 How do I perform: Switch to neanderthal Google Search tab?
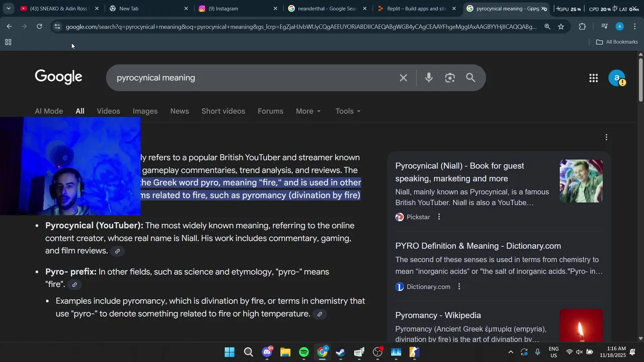click(x=327, y=9)
